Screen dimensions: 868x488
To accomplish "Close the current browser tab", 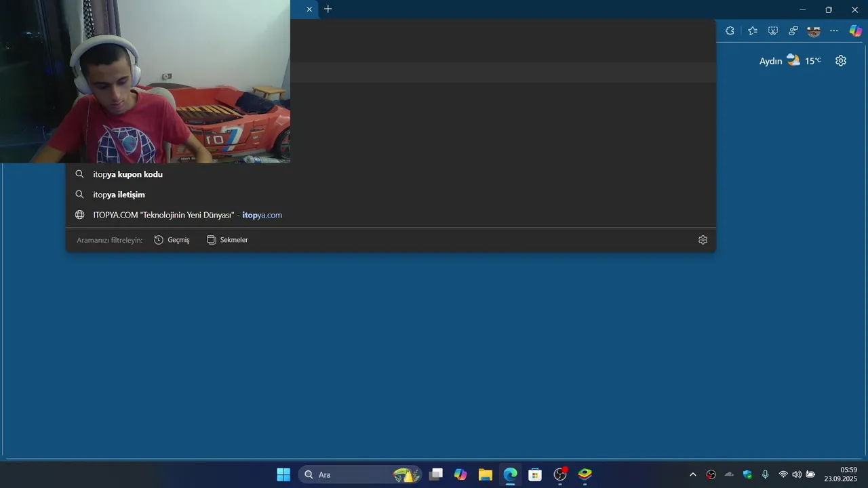I will tap(309, 9).
